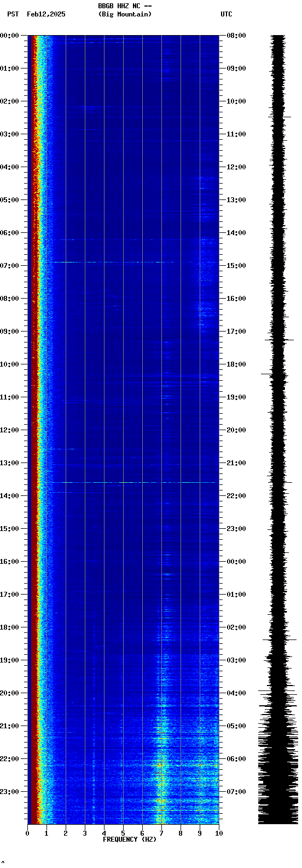Pick the 17:00 label on UTC axis
Screen dimensions: 302x868
click(x=236, y=332)
